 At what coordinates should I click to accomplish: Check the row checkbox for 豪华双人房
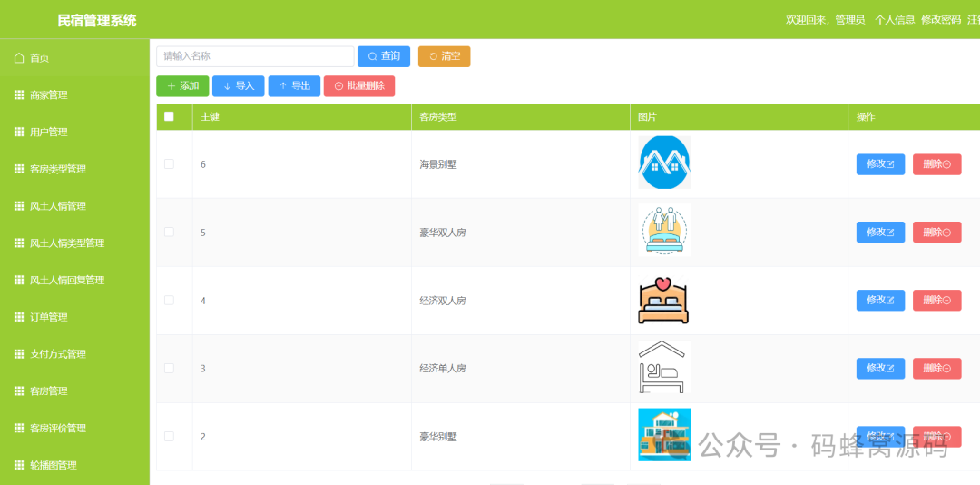click(x=169, y=232)
